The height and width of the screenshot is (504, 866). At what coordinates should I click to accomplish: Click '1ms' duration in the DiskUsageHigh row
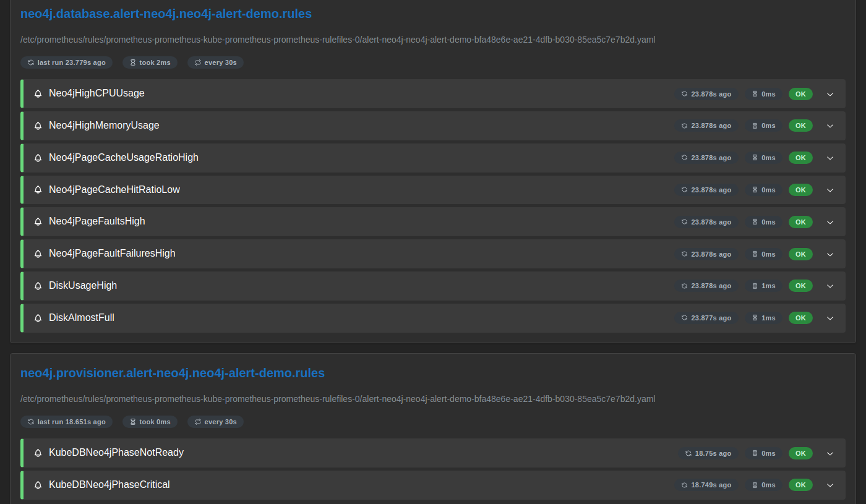768,286
